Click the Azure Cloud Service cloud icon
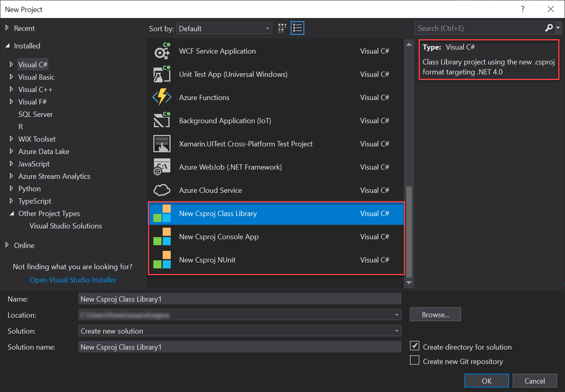565x392 pixels. (x=162, y=190)
